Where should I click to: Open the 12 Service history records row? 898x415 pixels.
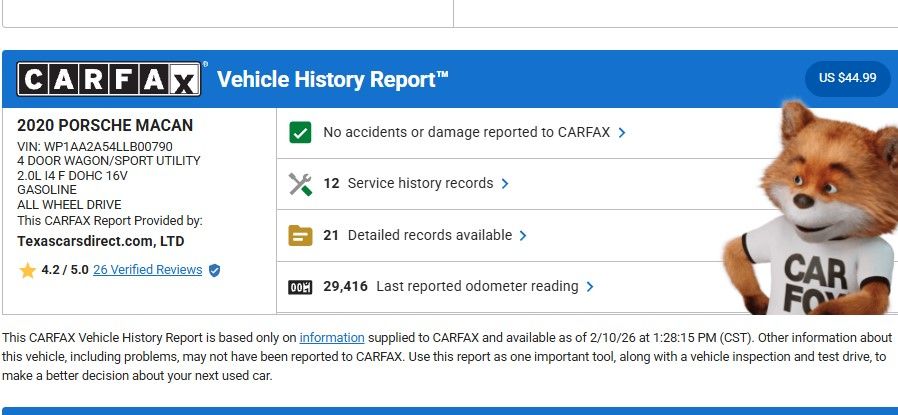pyautogui.click(x=408, y=184)
